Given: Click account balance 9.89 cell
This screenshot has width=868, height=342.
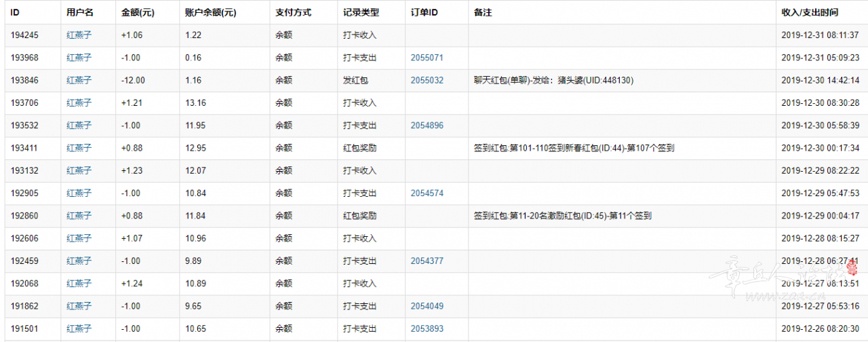Looking at the screenshot, I should coord(224,261).
